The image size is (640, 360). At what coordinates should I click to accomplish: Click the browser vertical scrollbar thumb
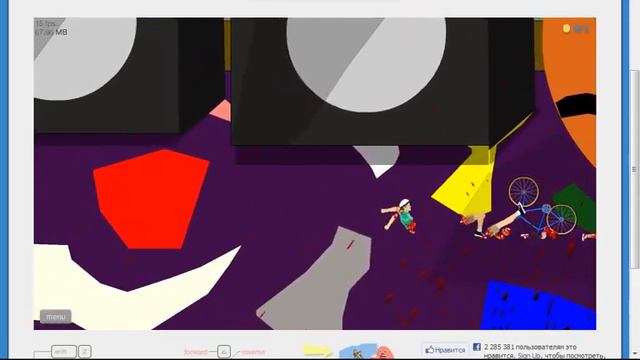(634, 169)
